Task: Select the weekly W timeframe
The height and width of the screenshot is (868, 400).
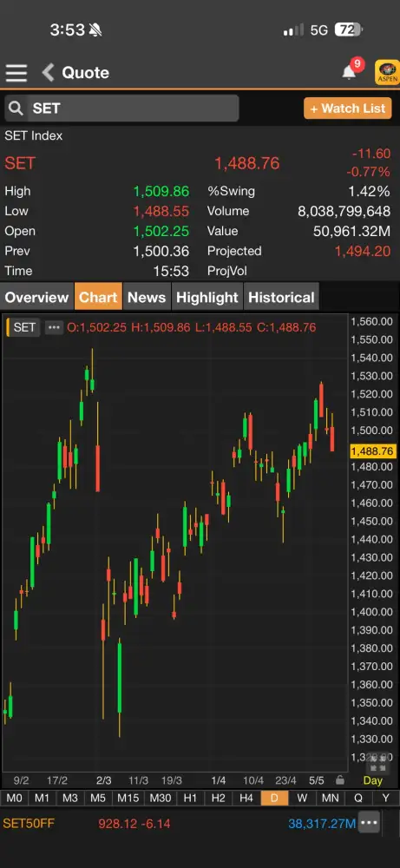Action: [x=302, y=798]
